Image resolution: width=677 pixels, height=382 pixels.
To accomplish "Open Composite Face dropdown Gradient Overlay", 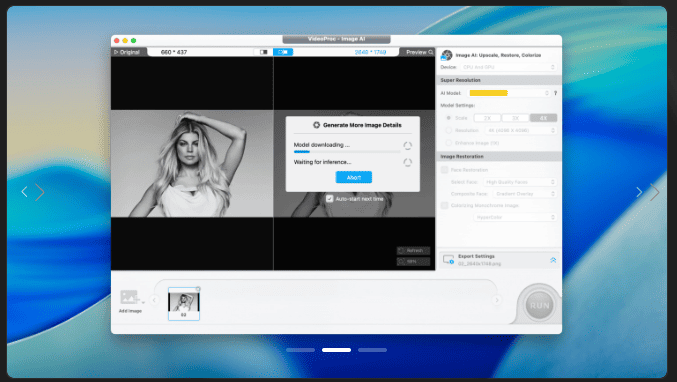I will pos(525,194).
